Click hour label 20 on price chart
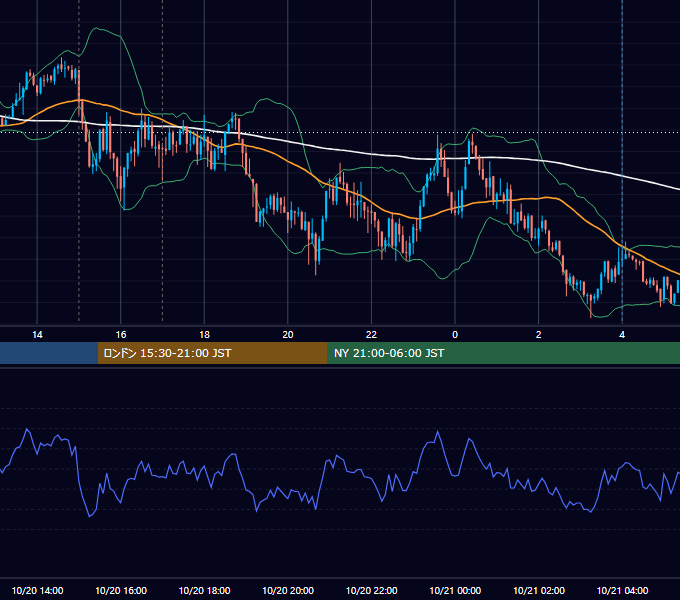Screen dimensions: 680x600 (x=288, y=335)
